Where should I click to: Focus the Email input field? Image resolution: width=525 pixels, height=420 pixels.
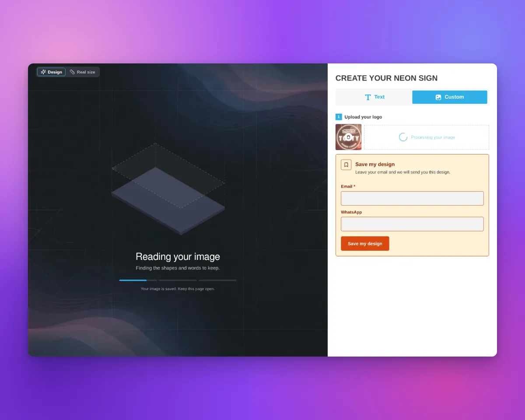coord(412,198)
